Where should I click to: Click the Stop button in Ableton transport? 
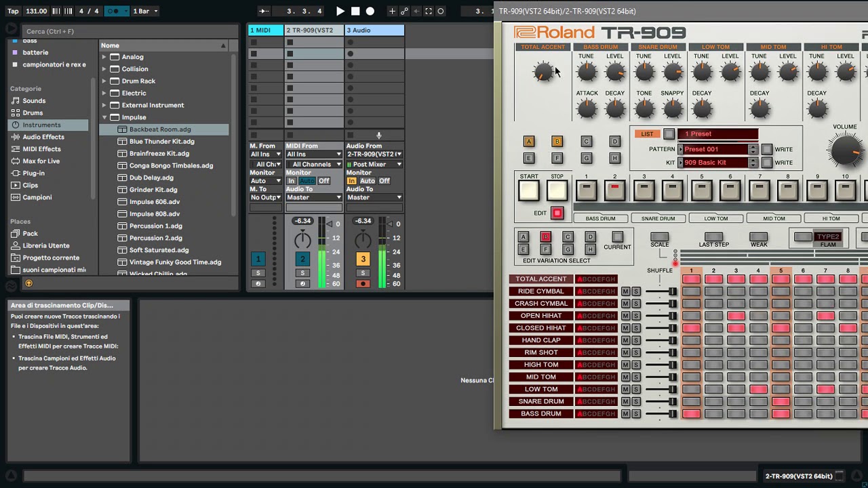pyautogui.click(x=355, y=11)
